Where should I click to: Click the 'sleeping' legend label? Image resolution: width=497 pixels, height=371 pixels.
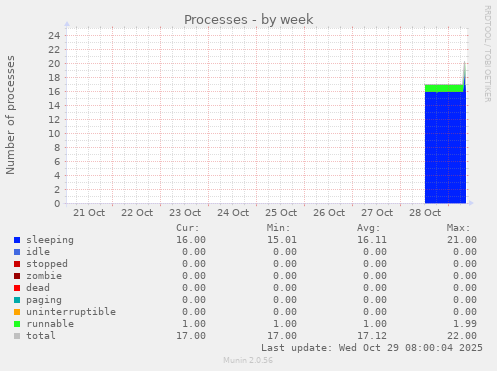50,240
